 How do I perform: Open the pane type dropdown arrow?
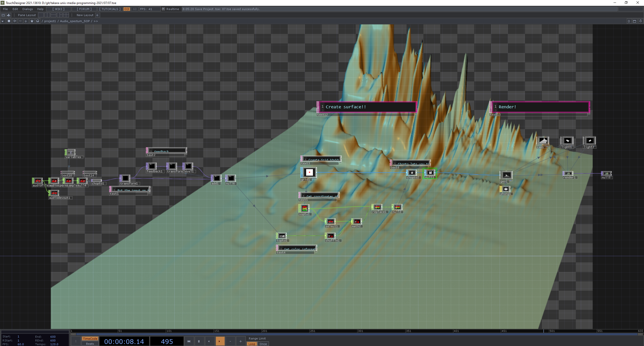(x=3, y=21)
